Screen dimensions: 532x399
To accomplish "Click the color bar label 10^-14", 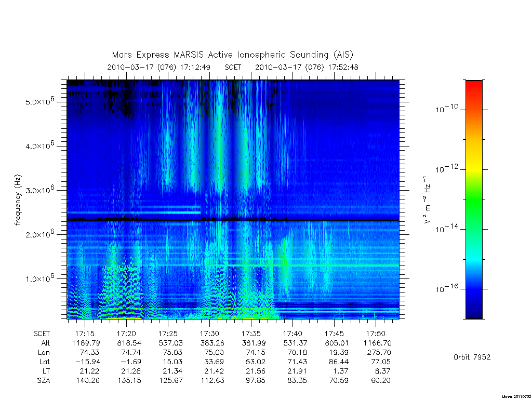I will click(x=446, y=229).
